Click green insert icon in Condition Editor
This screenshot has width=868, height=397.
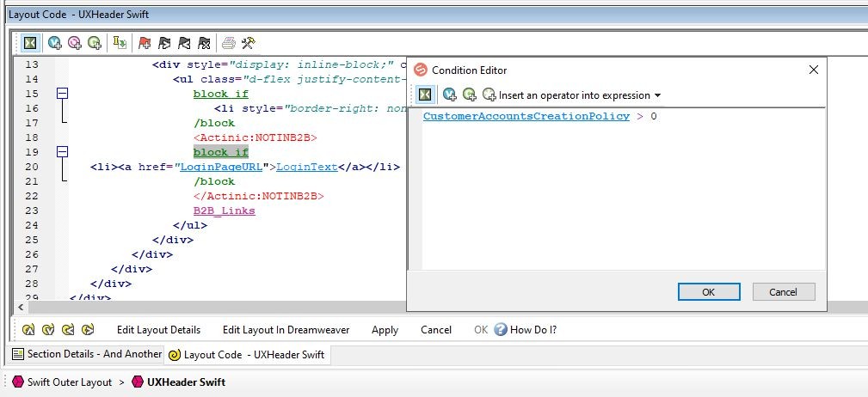[x=470, y=95]
